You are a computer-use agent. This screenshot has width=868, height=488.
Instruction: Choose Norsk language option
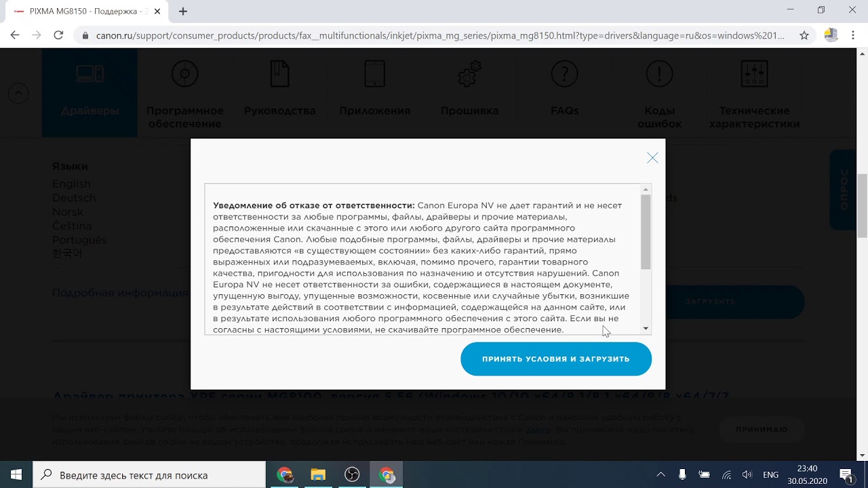(x=68, y=212)
